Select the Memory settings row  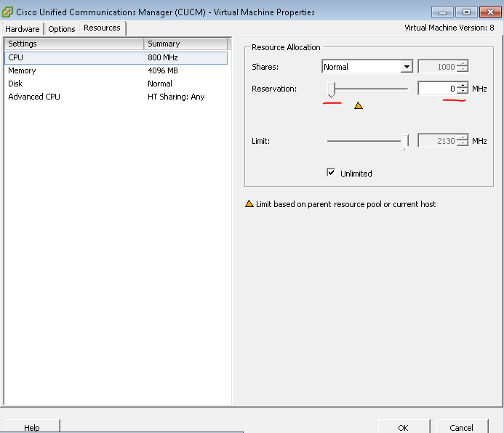116,70
